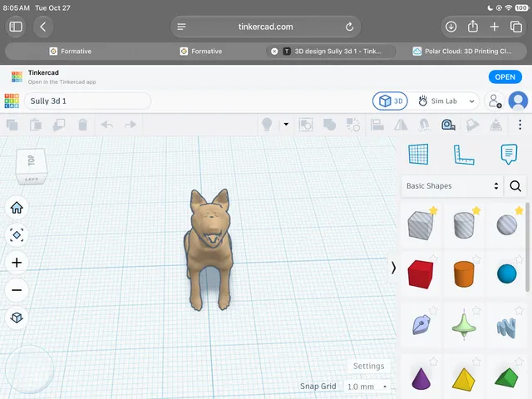Undo the last action arrow

pyautogui.click(x=107, y=125)
